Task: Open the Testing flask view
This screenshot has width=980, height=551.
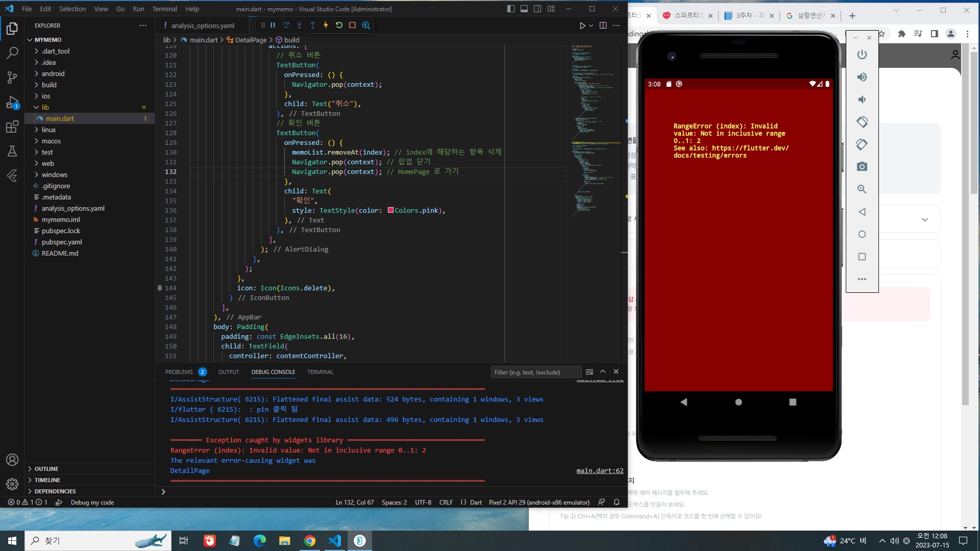Action: (x=12, y=151)
